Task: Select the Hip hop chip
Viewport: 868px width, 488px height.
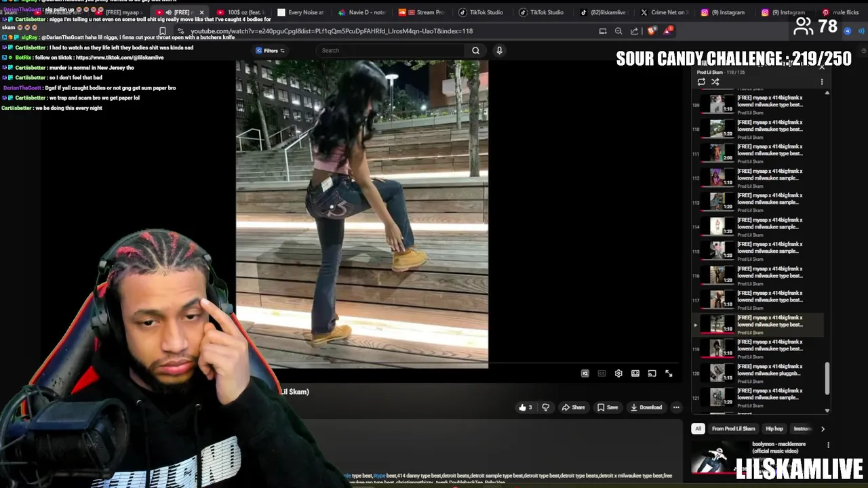Action: 774,428
